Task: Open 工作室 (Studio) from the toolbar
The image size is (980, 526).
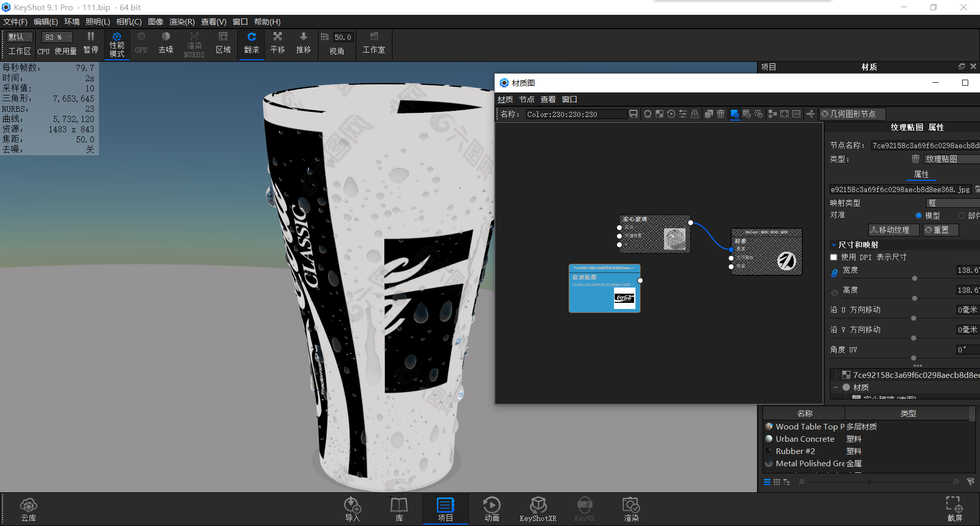Action: [x=374, y=44]
